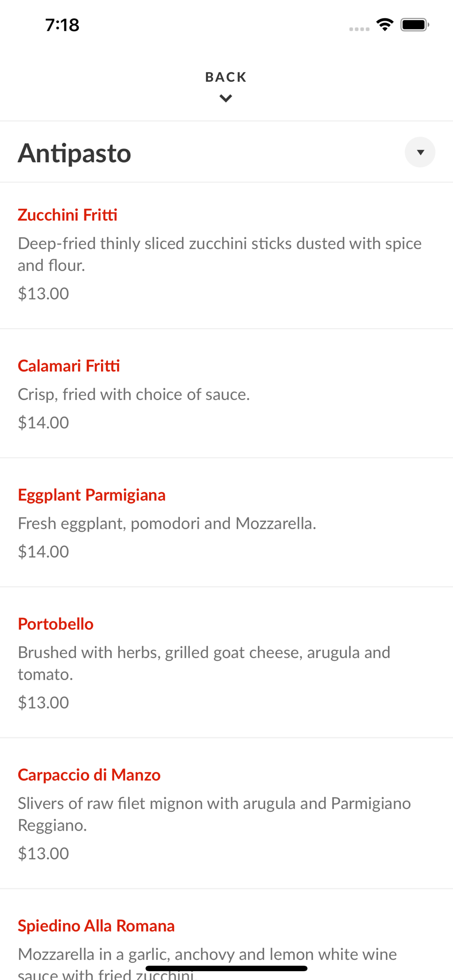The width and height of the screenshot is (453, 980).
Task: Choose Eggplant Parmigiana from the menu
Action: 92,495
